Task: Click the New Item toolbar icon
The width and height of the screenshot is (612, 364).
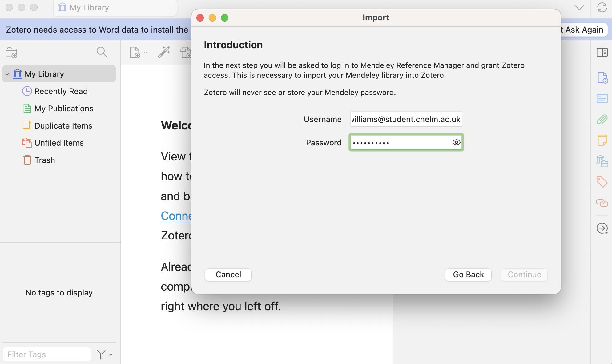Action: tap(135, 52)
